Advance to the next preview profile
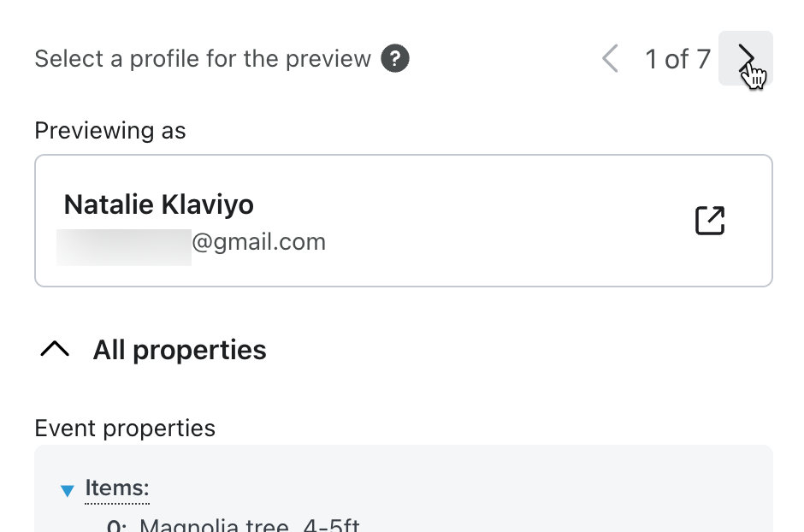Viewport: 804px width, 532px height. [746, 58]
